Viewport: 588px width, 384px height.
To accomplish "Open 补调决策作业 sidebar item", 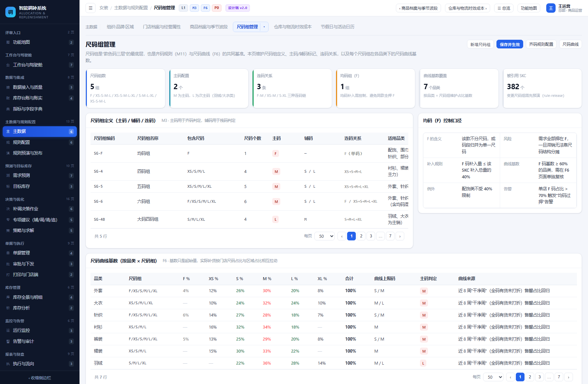I will pyautogui.click(x=40, y=209).
